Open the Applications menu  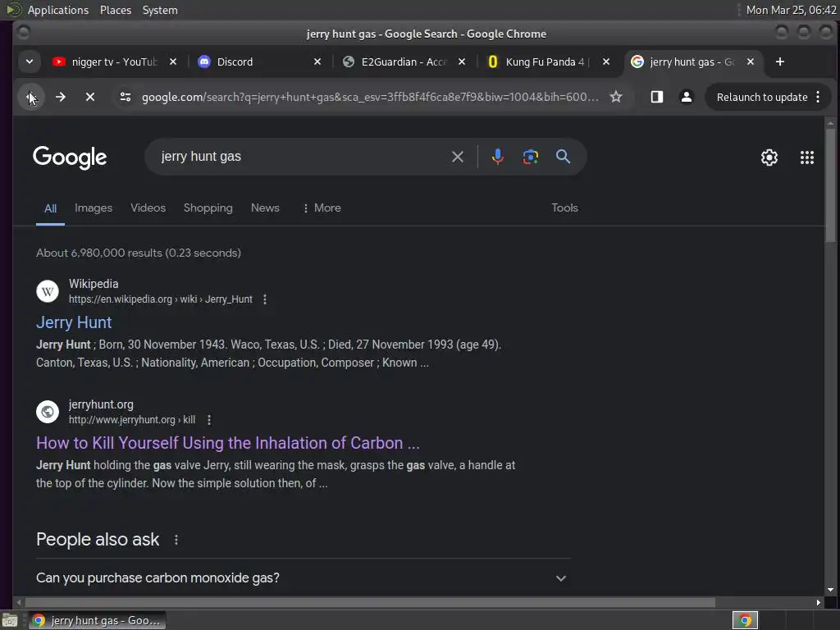click(58, 10)
